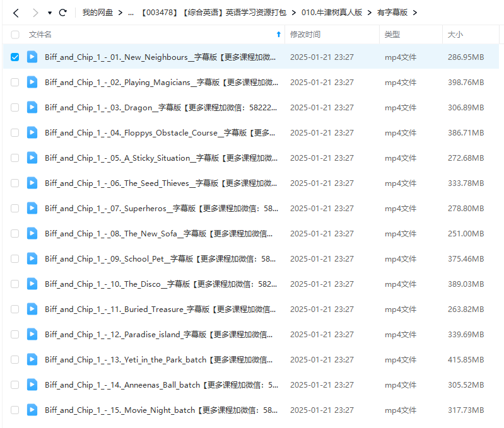Viewport: 504px width, 428px height.
Task: Open 【003478】【综合英语】英语学习资源打包 breadcrumb folder
Action: pos(213,13)
